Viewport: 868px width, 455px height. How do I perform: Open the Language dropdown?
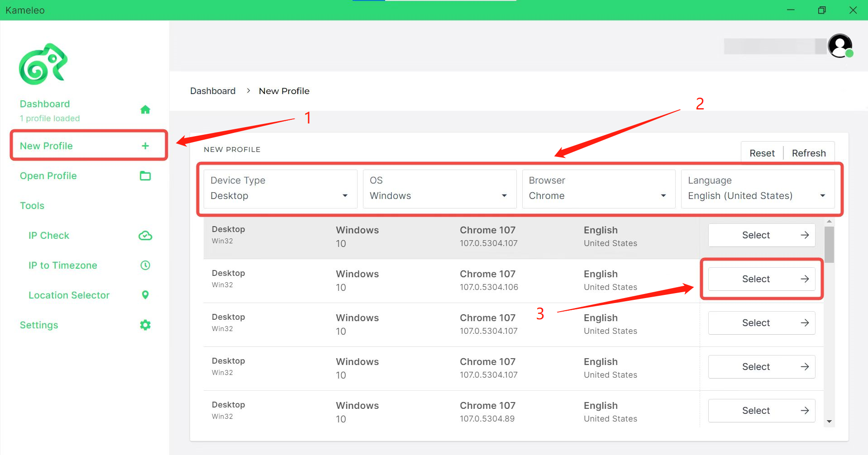pyautogui.click(x=758, y=189)
